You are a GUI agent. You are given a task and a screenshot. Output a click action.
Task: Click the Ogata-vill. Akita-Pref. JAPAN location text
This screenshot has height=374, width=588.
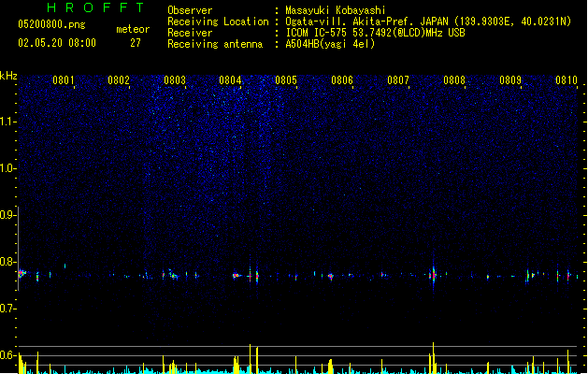[x=428, y=22]
